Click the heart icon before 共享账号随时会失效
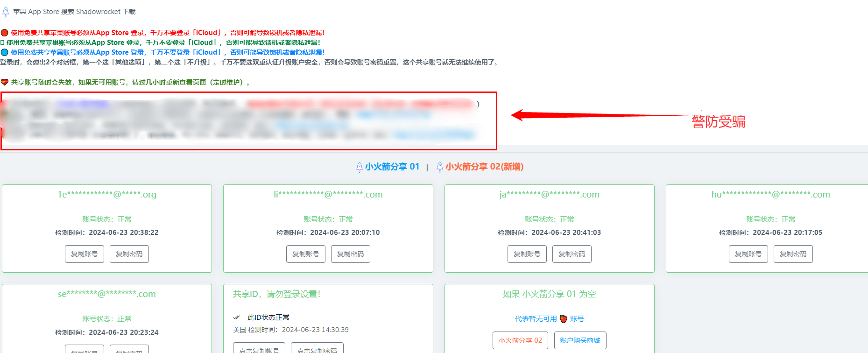The image size is (868, 353). [x=5, y=82]
